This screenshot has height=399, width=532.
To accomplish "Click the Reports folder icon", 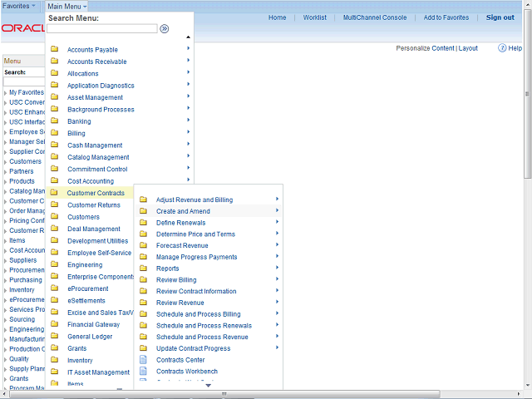I will point(143,268).
